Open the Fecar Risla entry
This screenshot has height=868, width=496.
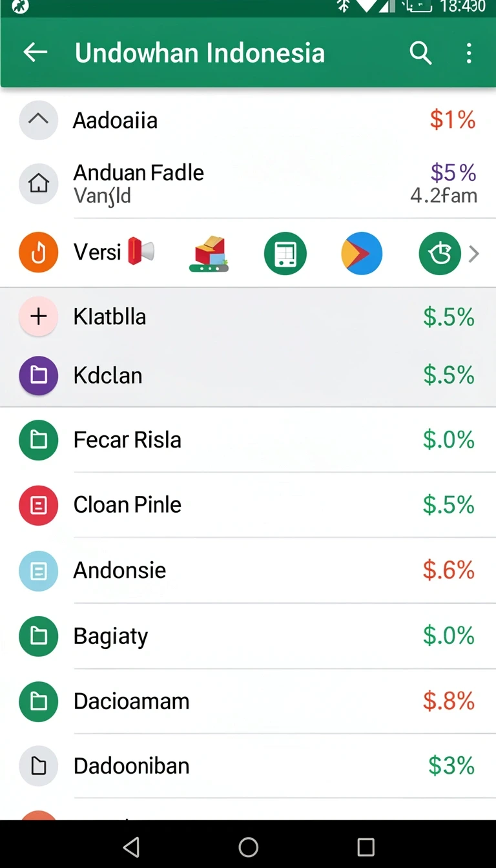(248, 440)
